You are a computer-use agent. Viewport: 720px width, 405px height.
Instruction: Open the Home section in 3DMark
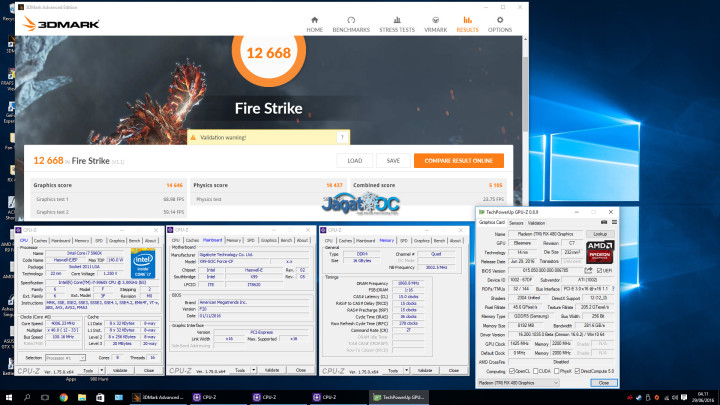click(x=315, y=24)
